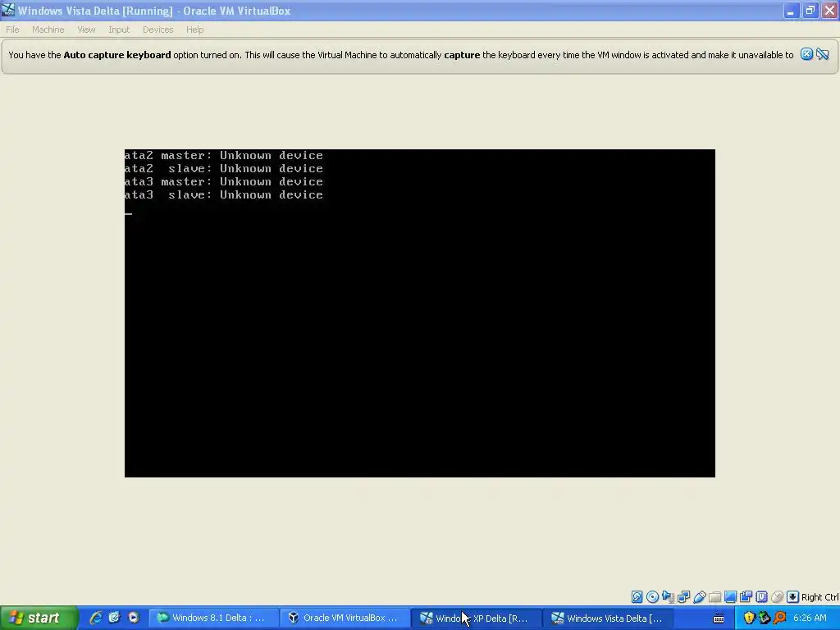Click inside the black VM boot screen
Viewport: 840px width, 630px height.
(419, 313)
